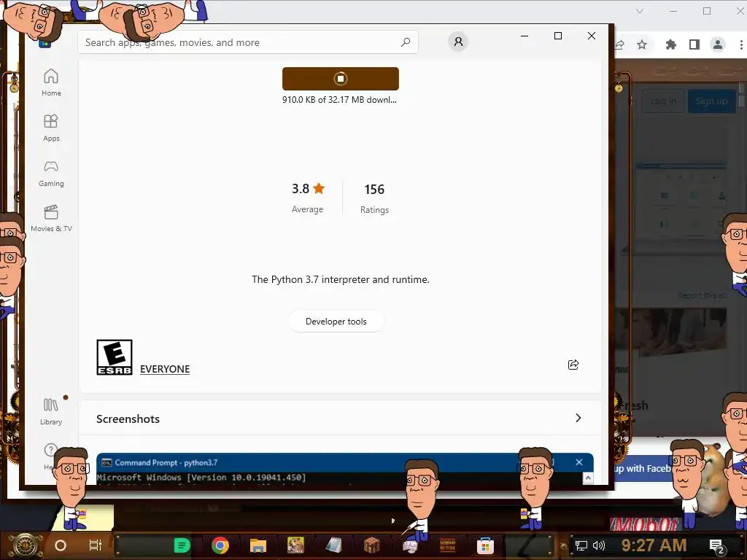
Task: Open Chrome extensions puzzle icon
Action: [x=671, y=44]
